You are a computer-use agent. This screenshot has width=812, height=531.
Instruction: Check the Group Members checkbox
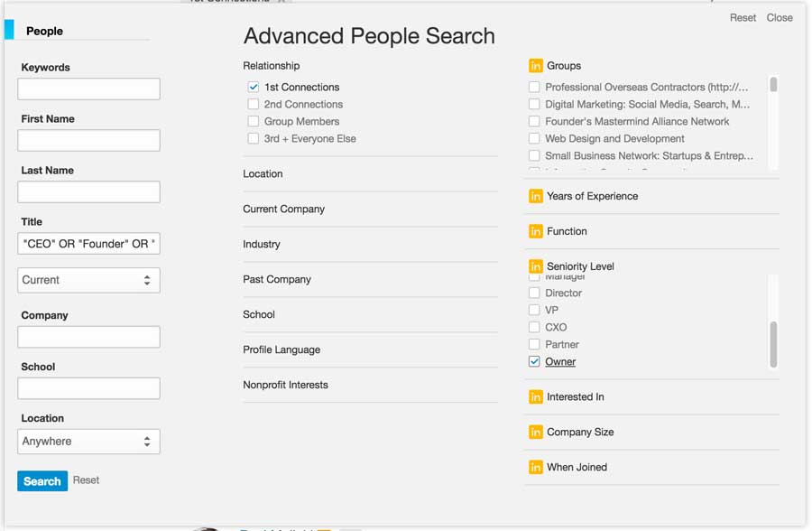254,121
